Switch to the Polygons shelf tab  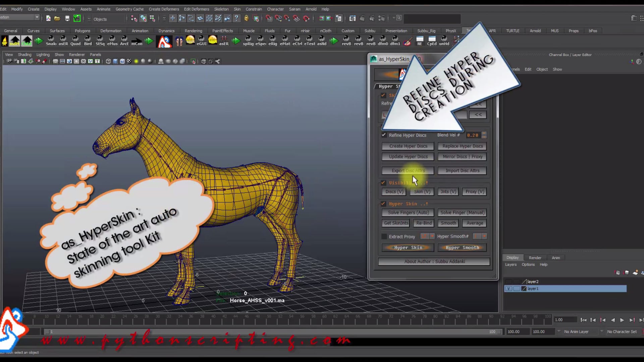[82, 31]
